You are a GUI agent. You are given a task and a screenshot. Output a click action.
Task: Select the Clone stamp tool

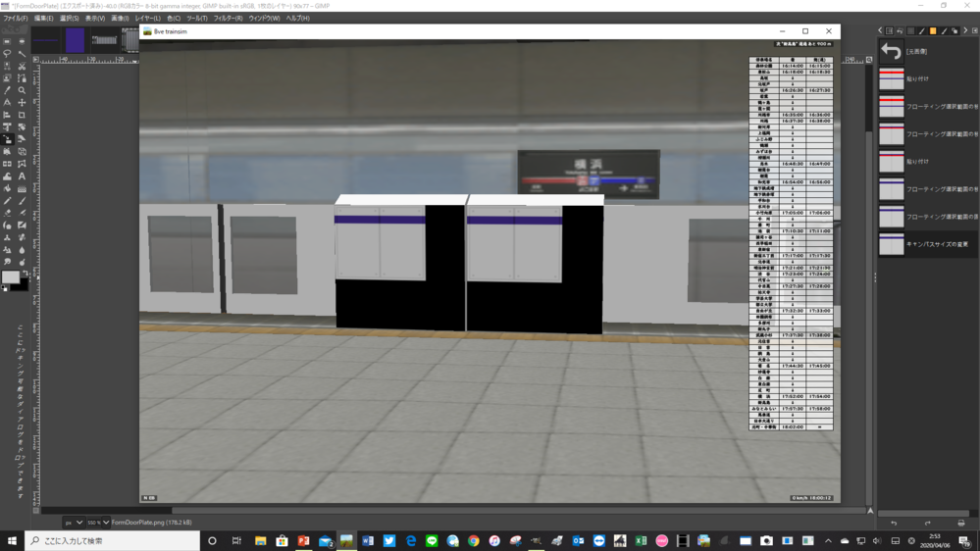pyautogui.click(x=7, y=237)
